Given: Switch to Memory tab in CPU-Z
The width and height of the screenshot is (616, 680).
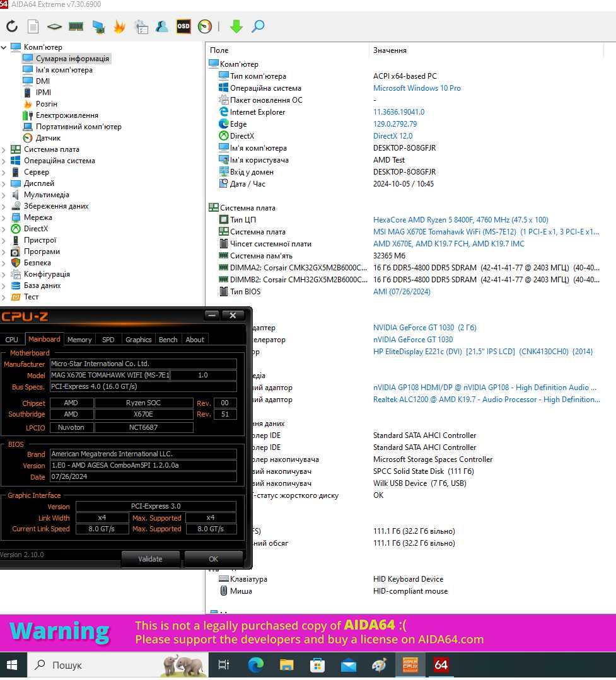Looking at the screenshot, I should click(x=79, y=340).
